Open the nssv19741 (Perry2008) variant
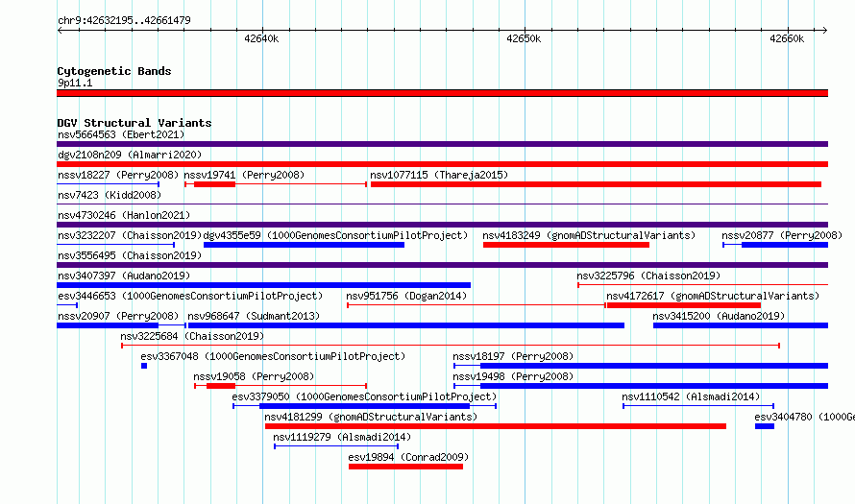 point(244,175)
